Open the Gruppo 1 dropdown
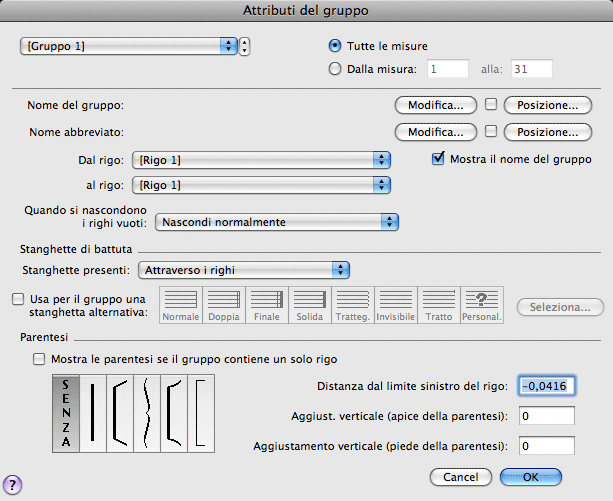Screen dimensions: 613x501 [x=128, y=46]
